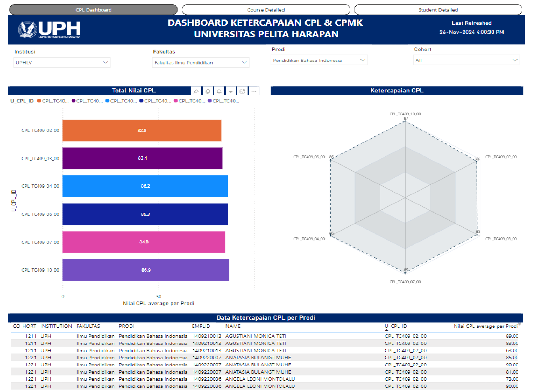
Task: Click pink legend swatch
Action: point(176,101)
